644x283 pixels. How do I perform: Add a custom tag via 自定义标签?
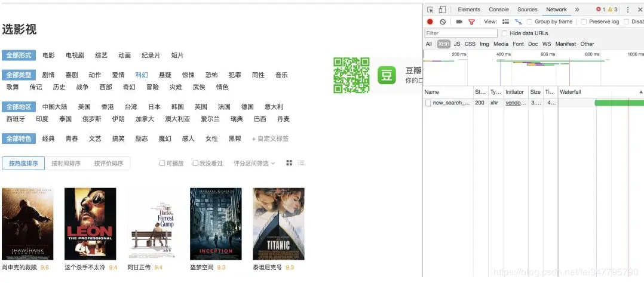click(x=270, y=139)
